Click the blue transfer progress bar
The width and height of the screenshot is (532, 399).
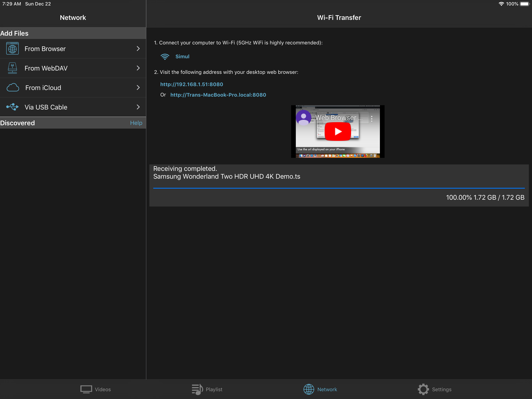pos(339,188)
